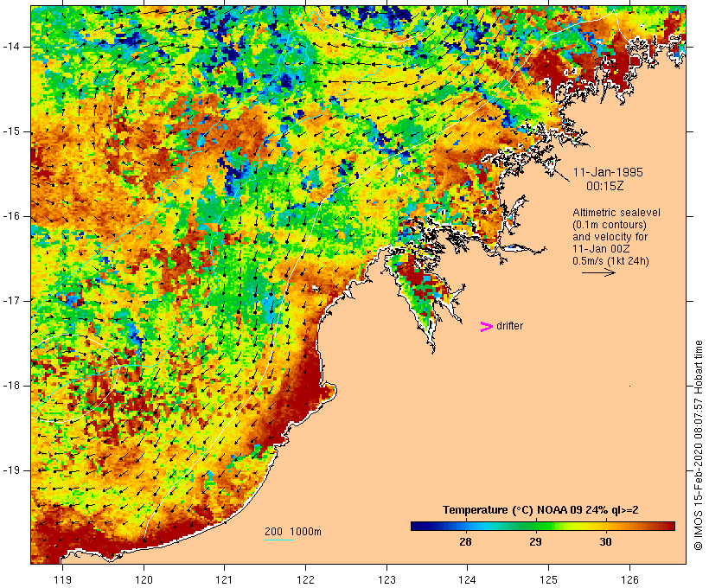709x588 pixels.
Task: Click the green middle of temperature colorbar
Action: pos(543,526)
